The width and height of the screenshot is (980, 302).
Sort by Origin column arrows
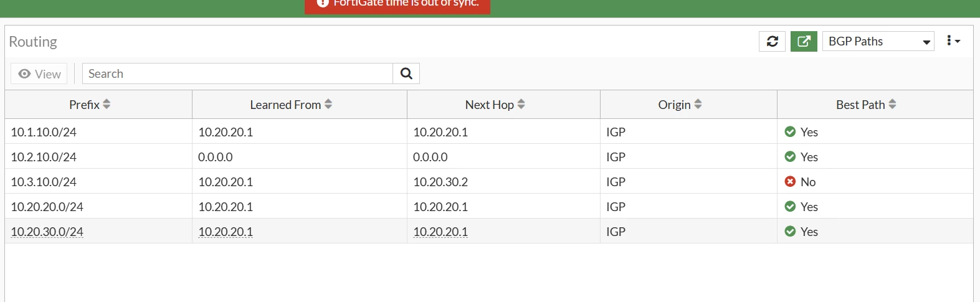[698, 105]
